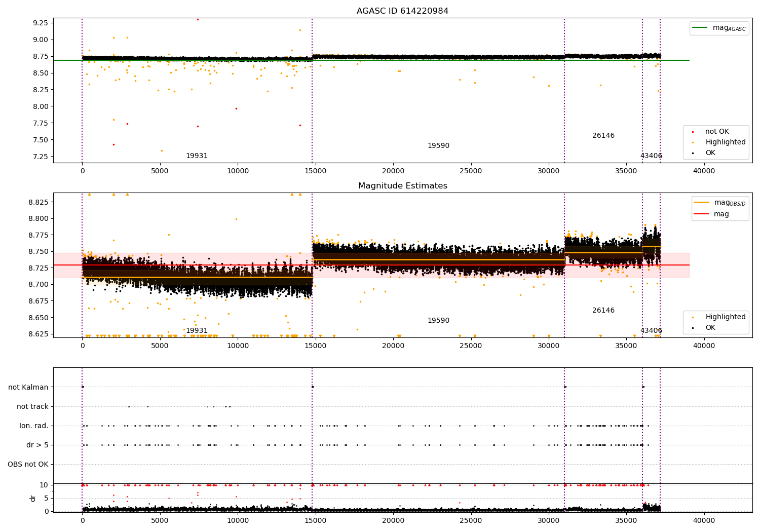Select the 'not track' row label
This screenshot has height=532, width=760.
point(32,406)
